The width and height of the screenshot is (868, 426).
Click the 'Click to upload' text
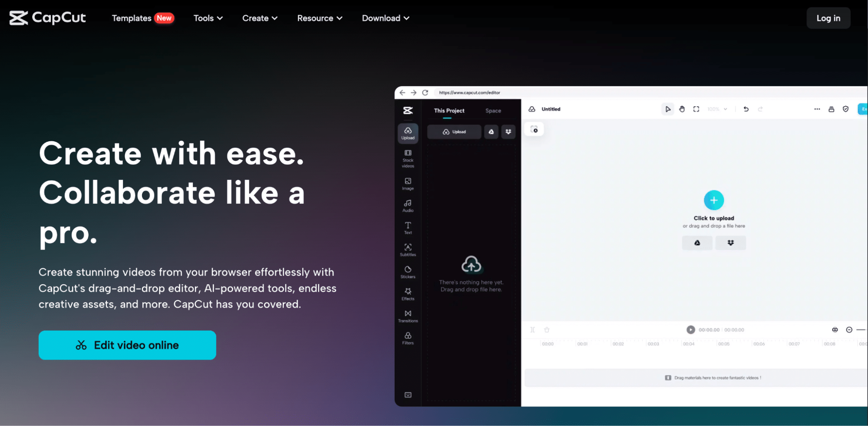[714, 218]
